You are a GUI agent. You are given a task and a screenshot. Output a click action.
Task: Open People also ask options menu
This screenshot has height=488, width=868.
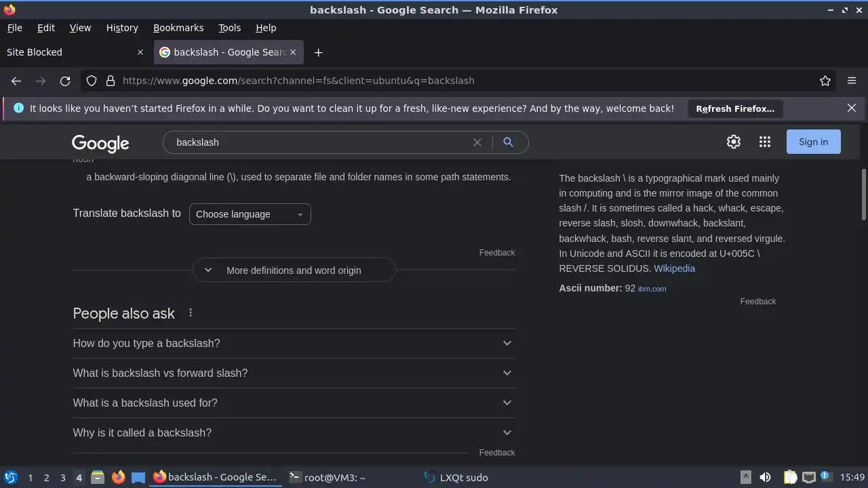[x=191, y=312]
